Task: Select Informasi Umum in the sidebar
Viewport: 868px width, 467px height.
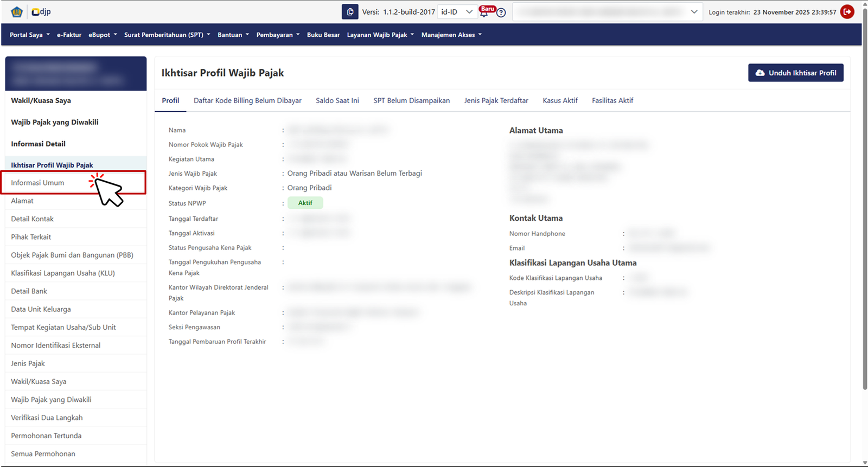Action: pos(37,183)
